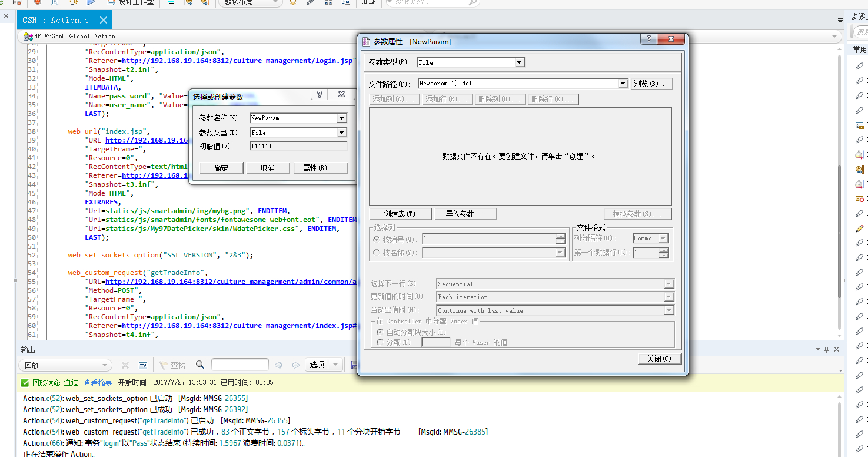Viewport: 868px width, 457px height.
Task: Click the 设计工作室 toolbar button
Action: 131,2
